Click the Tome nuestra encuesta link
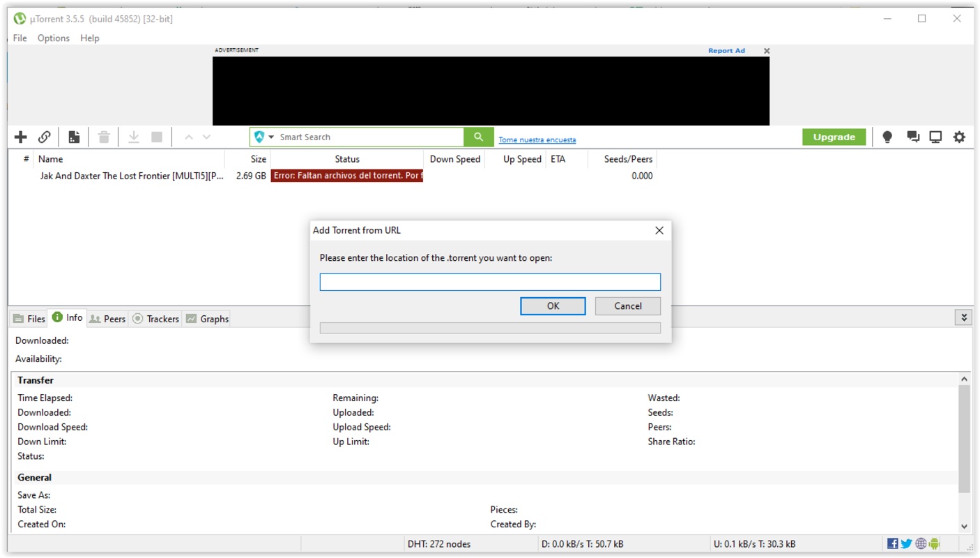Viewport: 980px width, 558px height. point(537,140)
